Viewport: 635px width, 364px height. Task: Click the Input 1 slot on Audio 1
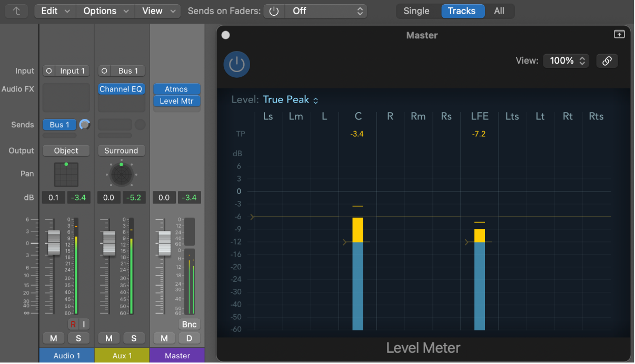72,71
